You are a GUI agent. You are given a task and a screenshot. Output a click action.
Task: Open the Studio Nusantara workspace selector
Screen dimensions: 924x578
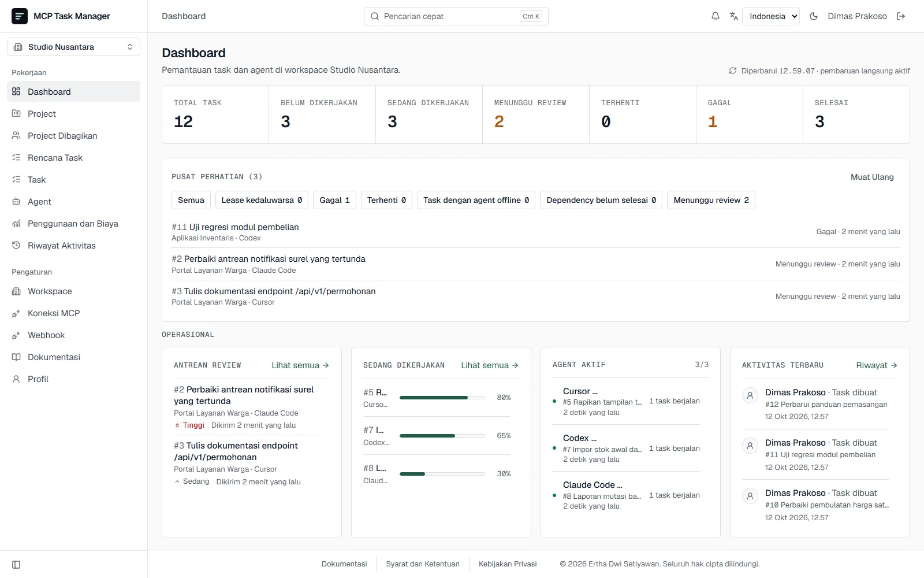pyautogui.click(x=73, y=47)
